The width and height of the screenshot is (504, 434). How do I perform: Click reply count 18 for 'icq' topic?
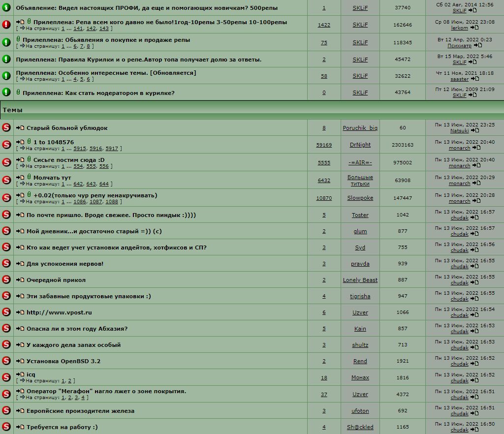324,378
